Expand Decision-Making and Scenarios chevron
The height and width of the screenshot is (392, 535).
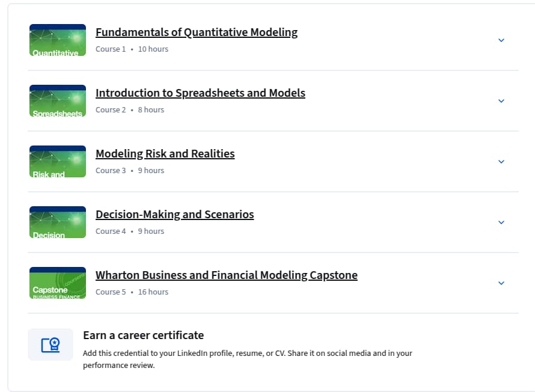click(x=501, y=222)
